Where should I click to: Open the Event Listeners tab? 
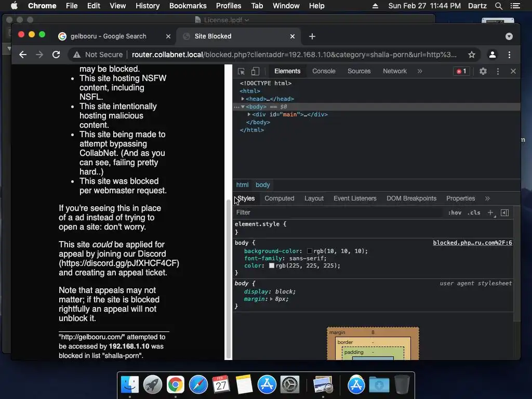(355, 198)
